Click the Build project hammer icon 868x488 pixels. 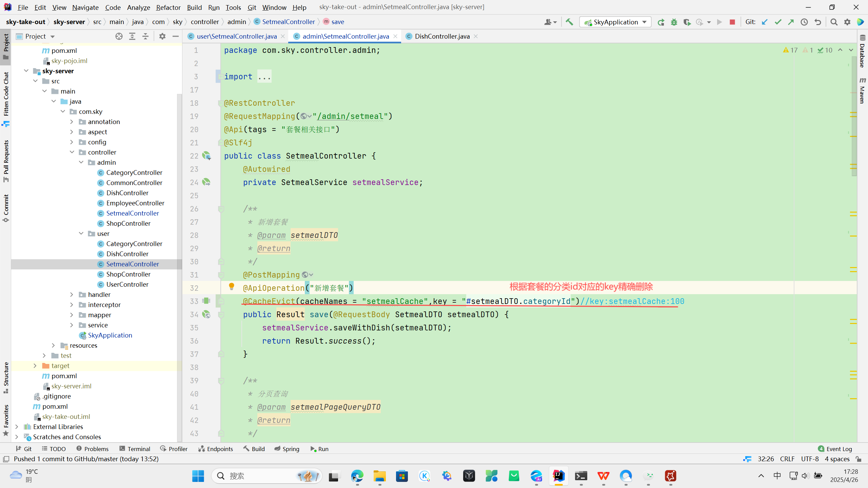[569, 22]
